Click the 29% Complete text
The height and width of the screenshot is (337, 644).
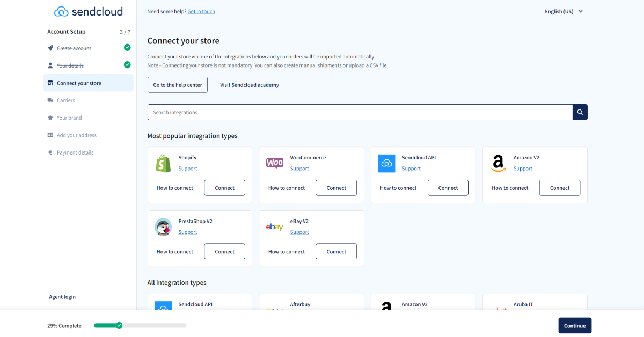point(64,326)
